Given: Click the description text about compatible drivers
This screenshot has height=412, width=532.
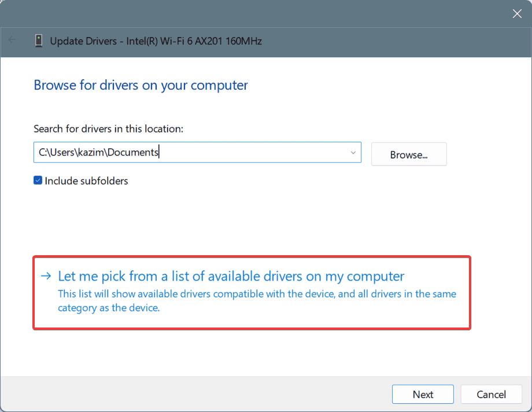Looking at the screenshot, I should coord(257,300).
